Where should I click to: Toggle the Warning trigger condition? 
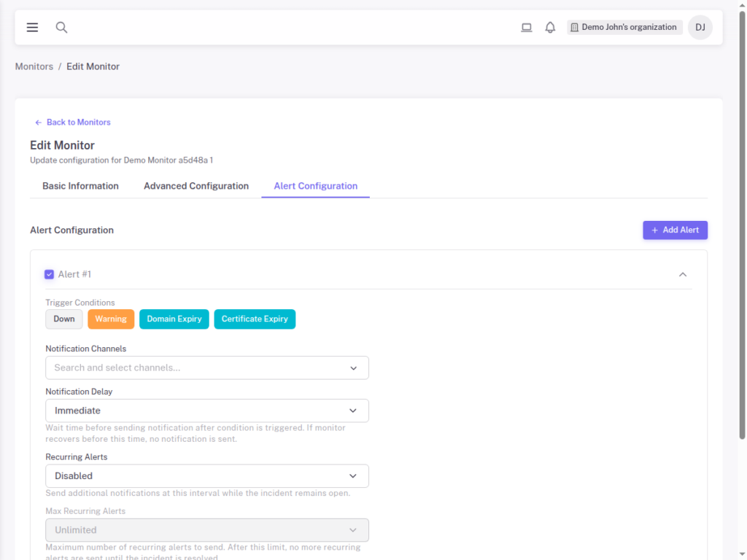tap(111, 319)
